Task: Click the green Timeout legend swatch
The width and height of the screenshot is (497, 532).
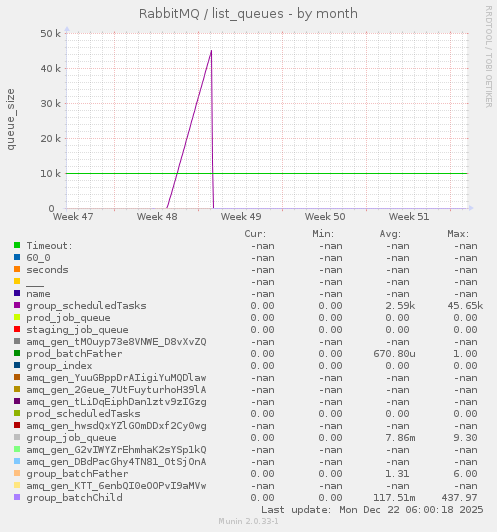Action: pyautogui.click(x=17, y=245)
